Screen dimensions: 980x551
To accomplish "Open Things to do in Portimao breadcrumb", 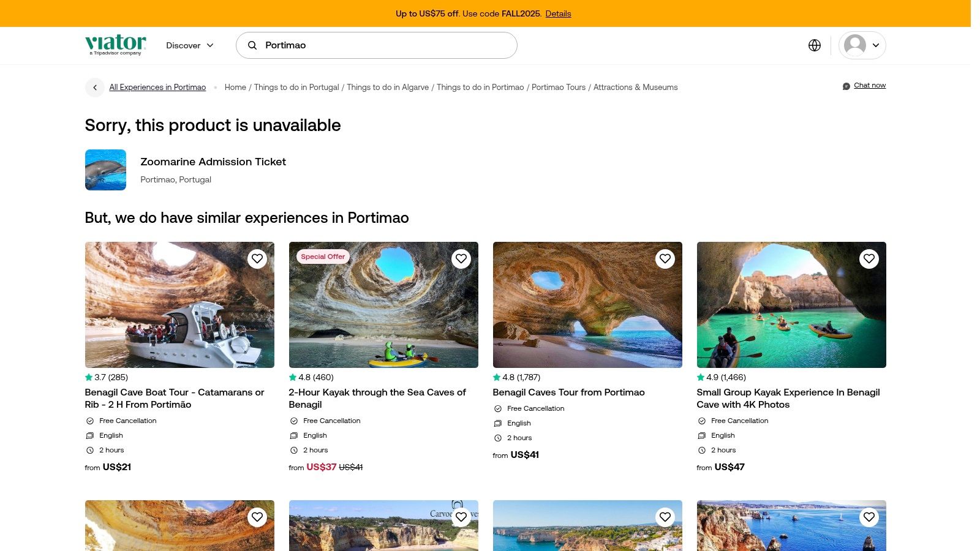I will tap(480, 88).
